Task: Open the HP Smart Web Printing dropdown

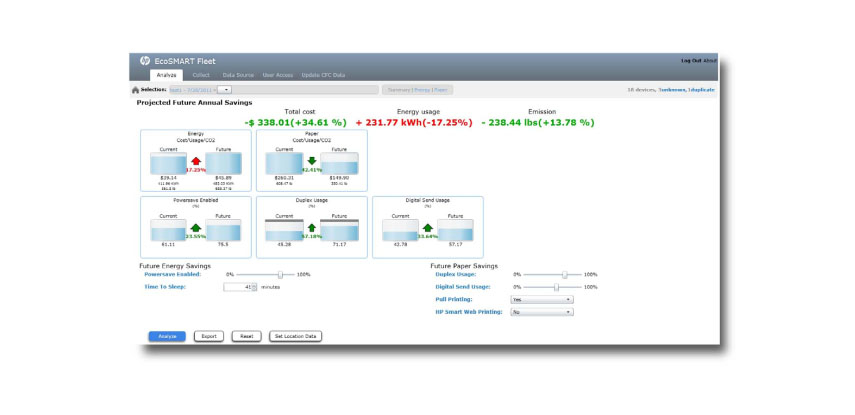Action: pos(541,312)
